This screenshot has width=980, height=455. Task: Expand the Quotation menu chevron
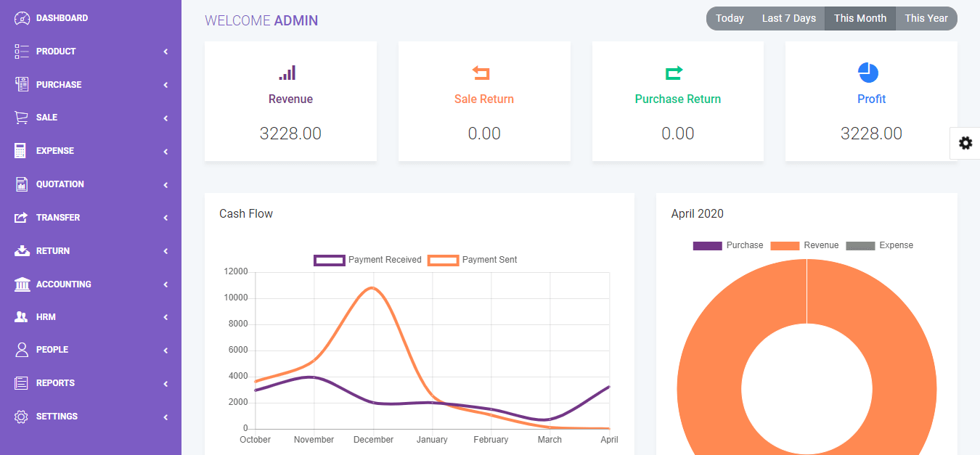(166, 184)
